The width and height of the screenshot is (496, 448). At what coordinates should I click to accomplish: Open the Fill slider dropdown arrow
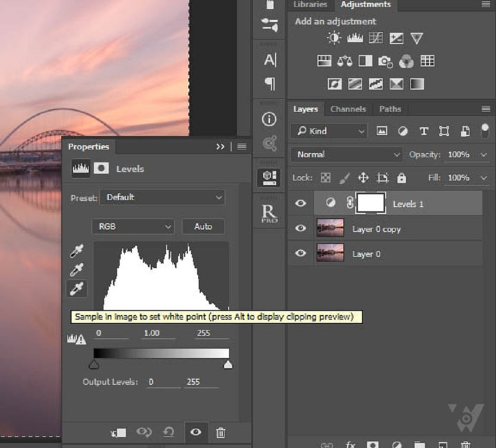click(x=484, y=178)
